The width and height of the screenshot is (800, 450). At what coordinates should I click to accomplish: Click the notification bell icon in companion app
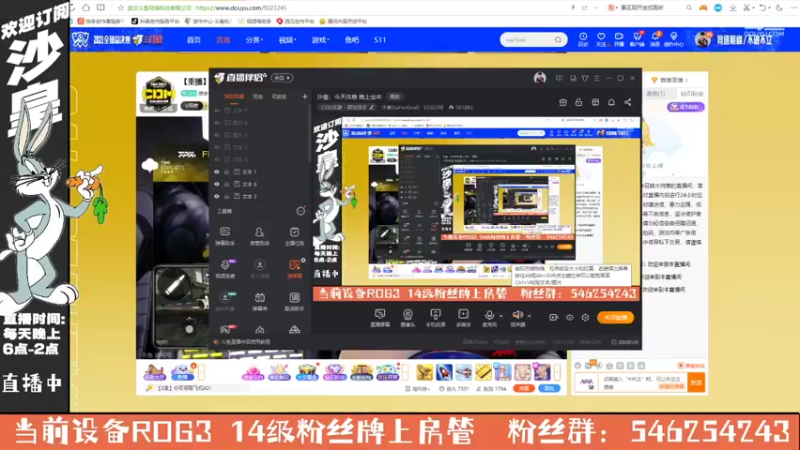(611, 103)
